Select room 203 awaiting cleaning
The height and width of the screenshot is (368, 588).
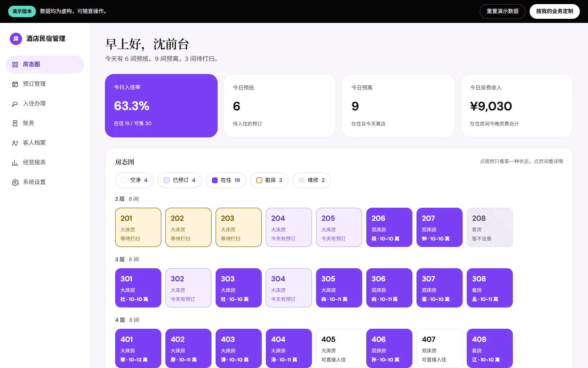(x=238, y=227)
